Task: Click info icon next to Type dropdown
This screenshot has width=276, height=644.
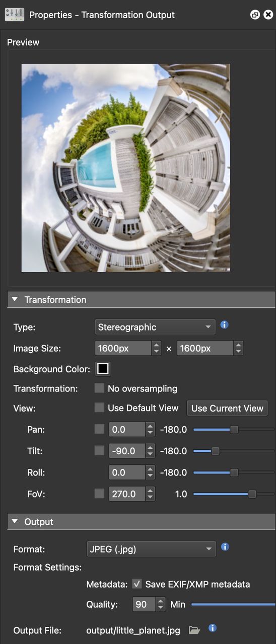Action: (225, 325)
